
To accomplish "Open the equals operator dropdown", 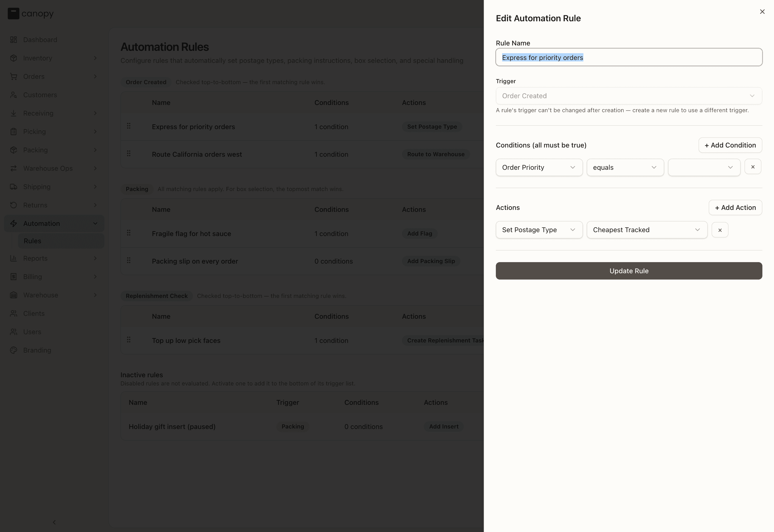I will (625, 167).
